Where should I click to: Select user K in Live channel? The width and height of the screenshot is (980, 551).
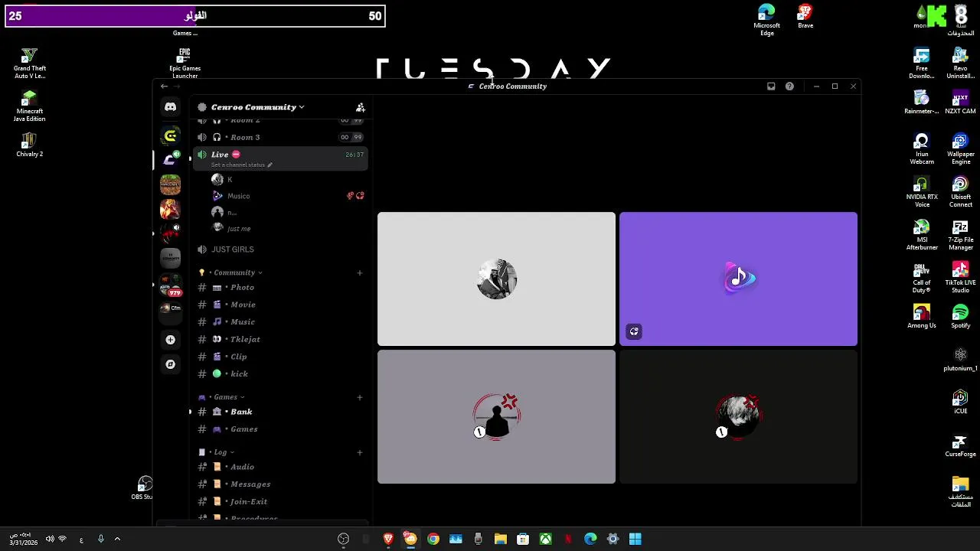[x=288, y=179]
